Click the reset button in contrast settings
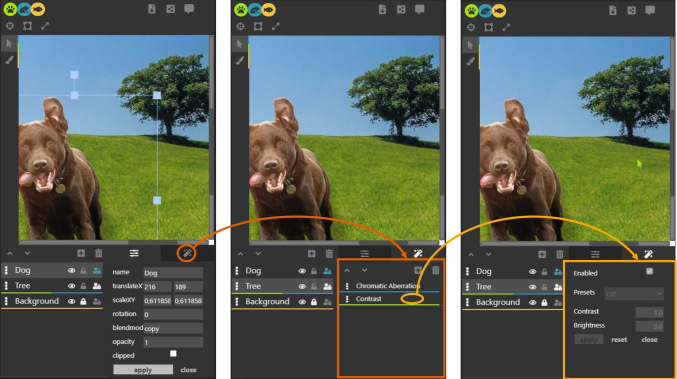The height and width of the screenshot is (379, 677). tap(619, 340)
